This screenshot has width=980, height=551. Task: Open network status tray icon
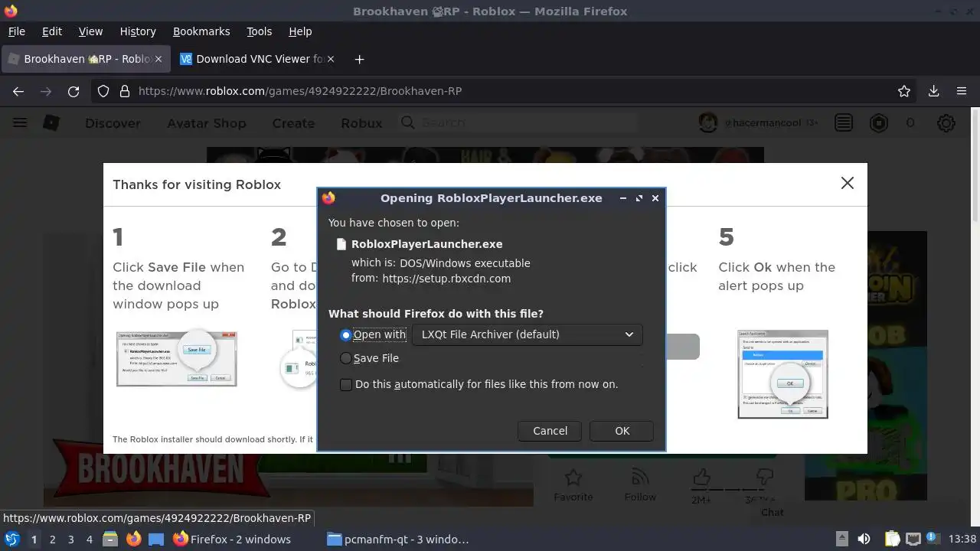913,539
